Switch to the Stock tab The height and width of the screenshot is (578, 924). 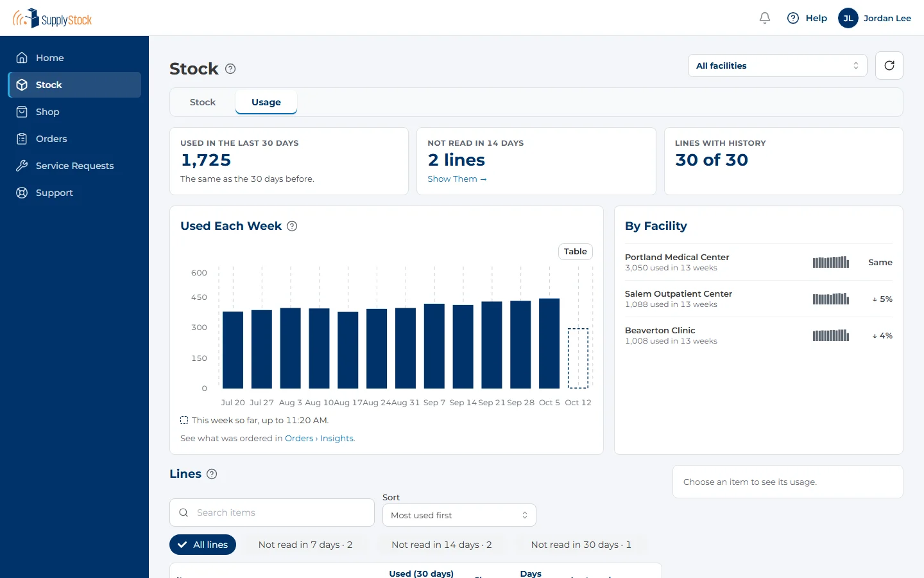tap(203, 102)
